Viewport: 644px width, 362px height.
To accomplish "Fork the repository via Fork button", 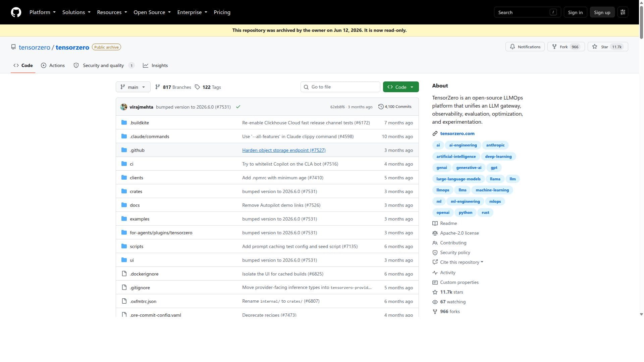I will pos(566,47).
